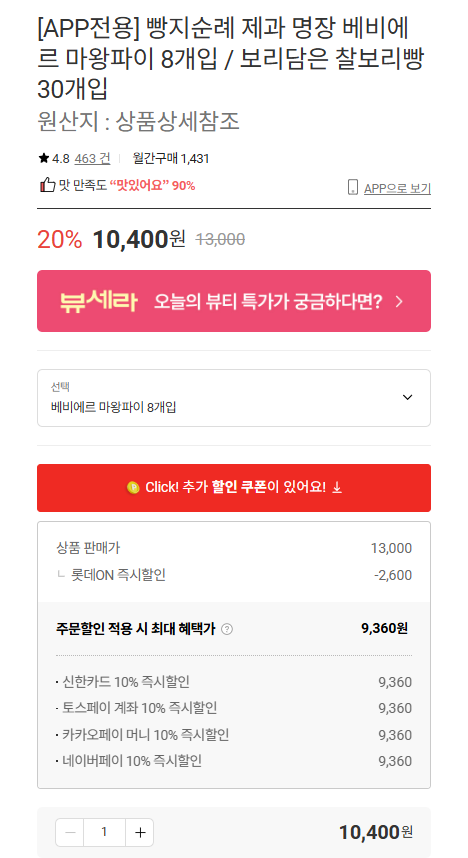
Task: Select 네이버페이 10% 즉시할인 row
Action: 234,761
